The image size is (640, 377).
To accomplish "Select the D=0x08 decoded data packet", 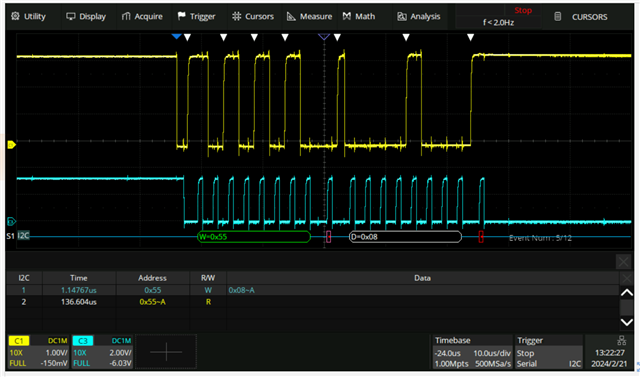I will (405, 237).
